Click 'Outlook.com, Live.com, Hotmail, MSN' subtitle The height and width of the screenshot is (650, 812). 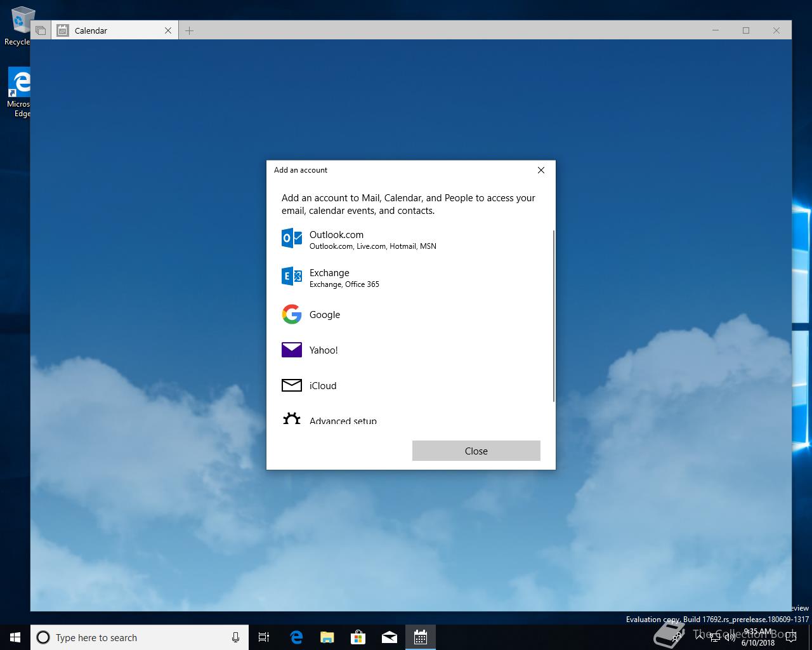(x=373, y=246)
